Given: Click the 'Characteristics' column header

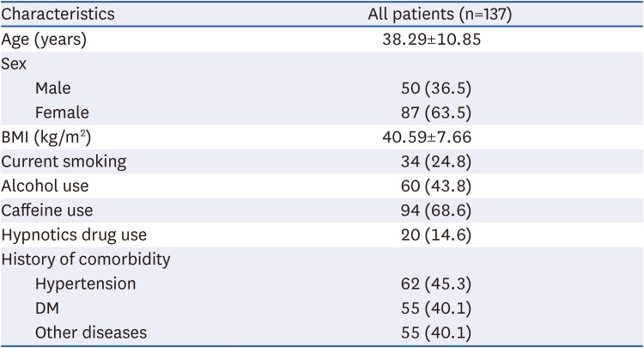Looking at the screenshot, I should tap(58, 15).
